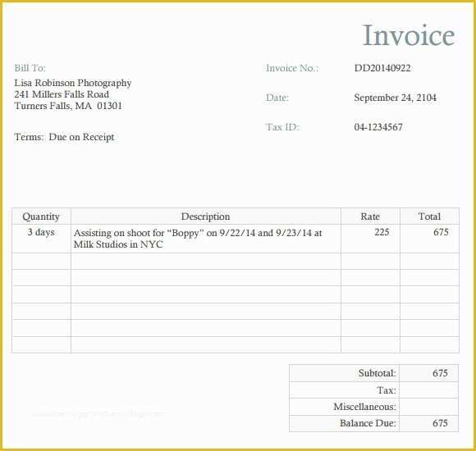This screenshot has width=476, height=451.
Task: Click the empty value cell beside Miscellaneous:
Action: point(428,407)
